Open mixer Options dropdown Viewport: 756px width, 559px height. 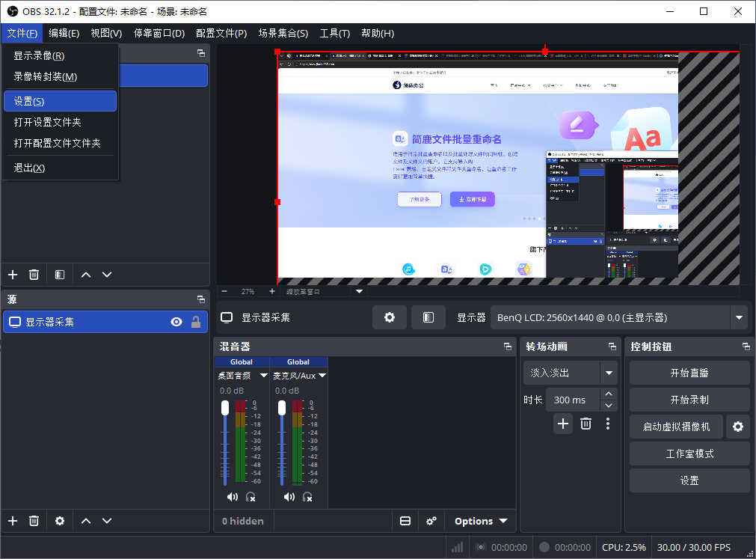[481, 521]
